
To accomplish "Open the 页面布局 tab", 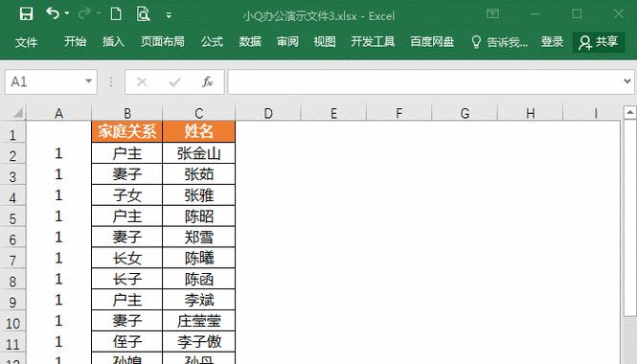I will (x=163, y=41).
